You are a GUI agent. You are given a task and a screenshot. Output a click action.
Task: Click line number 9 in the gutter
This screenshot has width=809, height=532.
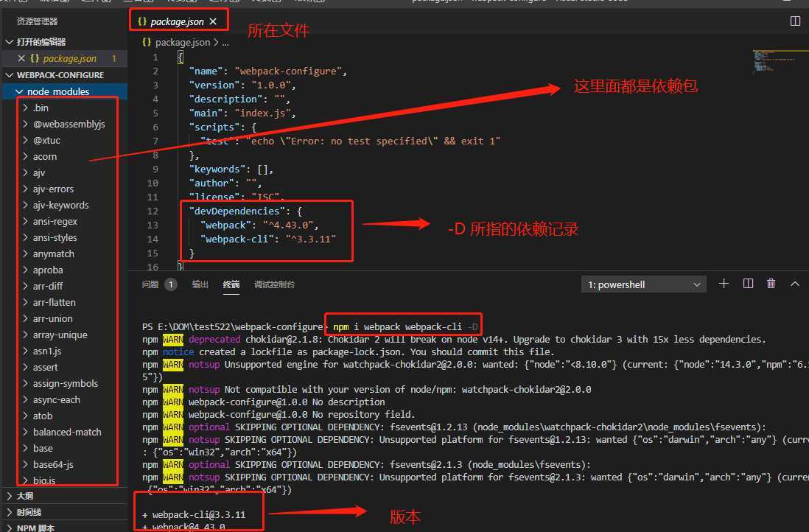click(x=155, y=169)
